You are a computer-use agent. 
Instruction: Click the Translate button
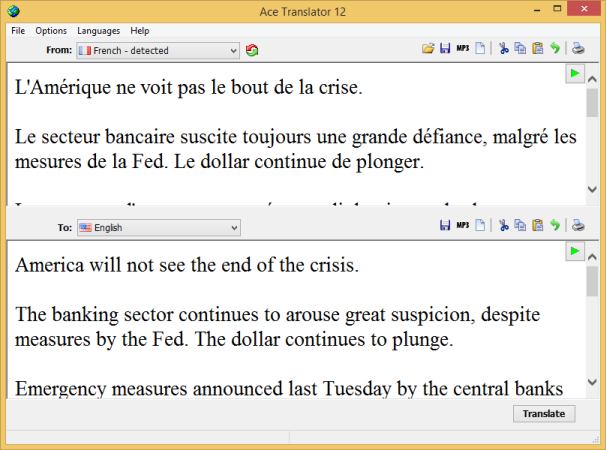[x=544, y=414]
